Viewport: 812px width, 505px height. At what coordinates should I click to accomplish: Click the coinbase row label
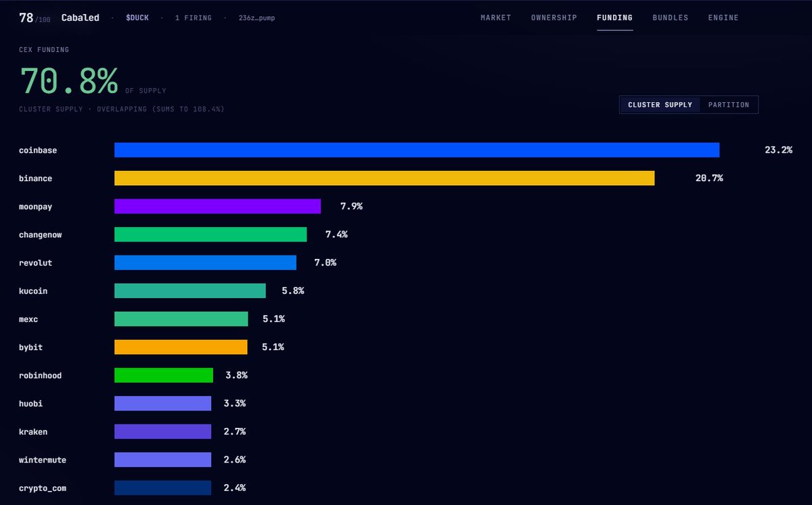tap(38, 150)
